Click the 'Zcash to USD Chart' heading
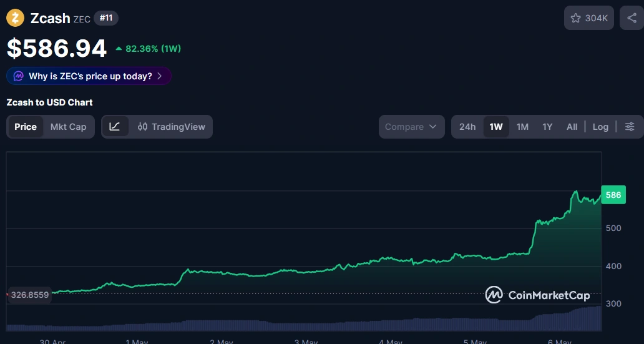Viewport: 644px width, 344px height. pyautogui.click(x=50, y=102)
